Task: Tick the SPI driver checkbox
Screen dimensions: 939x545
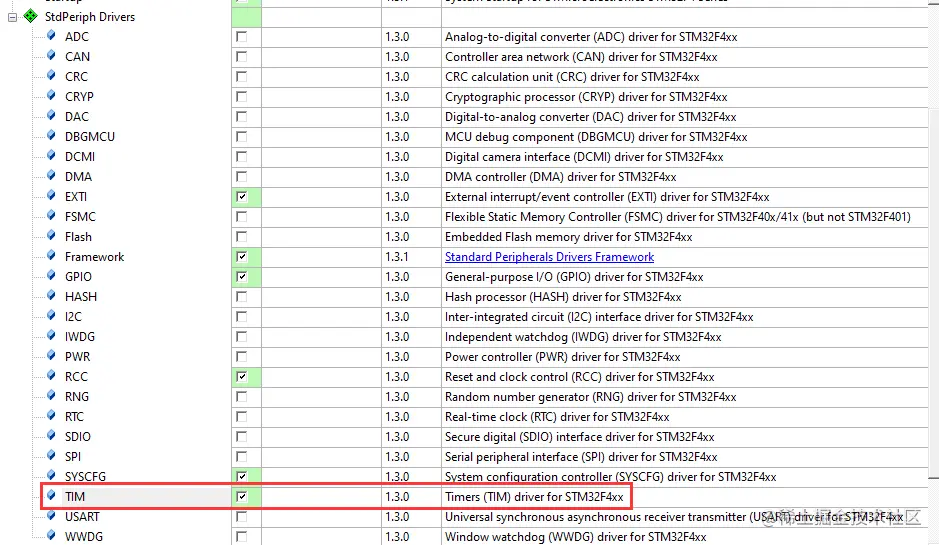Action: [241, 456]
